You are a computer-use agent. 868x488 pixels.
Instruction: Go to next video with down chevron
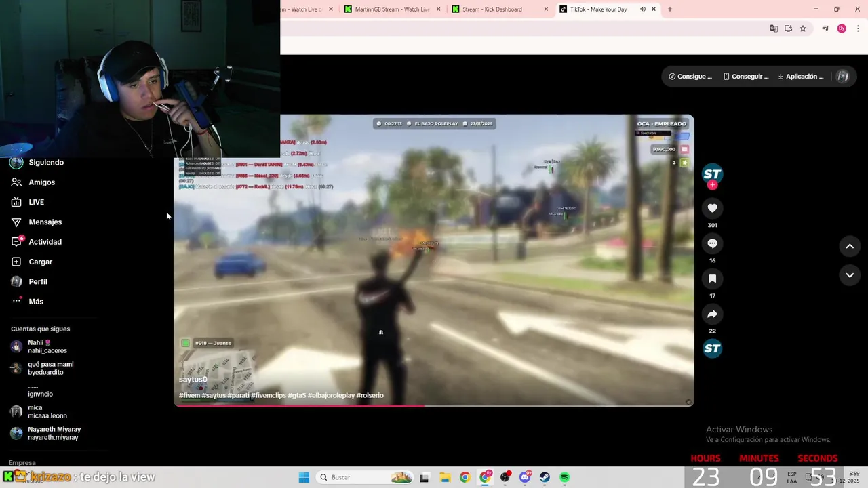pos(850,275)
